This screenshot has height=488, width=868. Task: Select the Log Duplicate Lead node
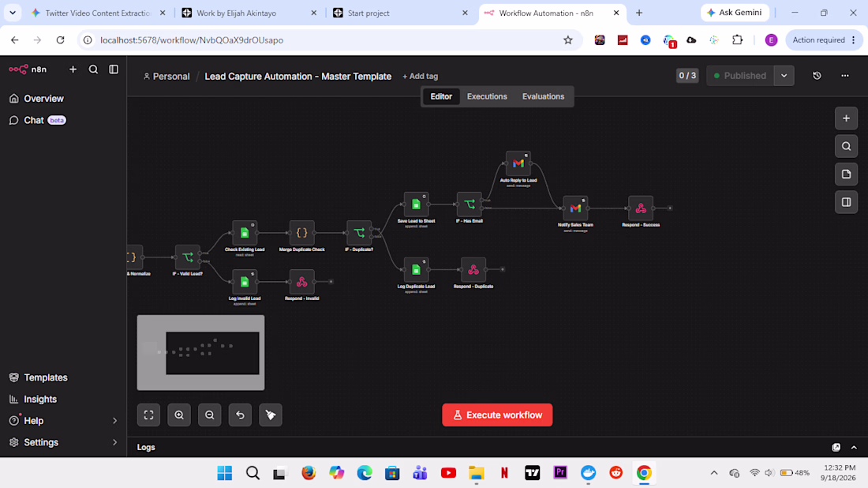coord(416,270)
